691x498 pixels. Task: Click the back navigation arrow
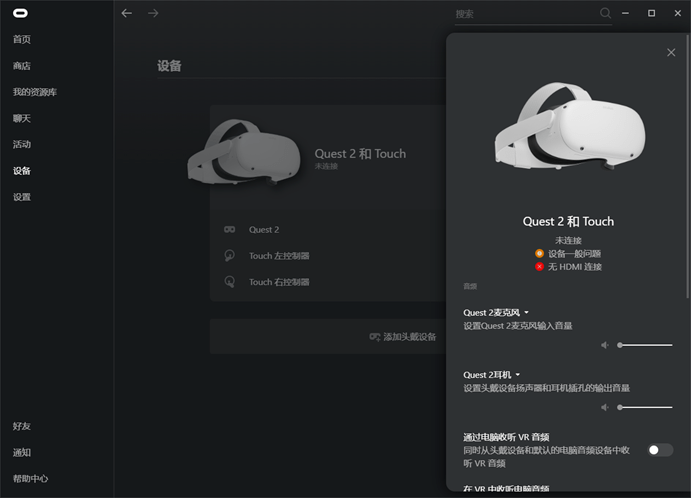click(x=126, y=13)
